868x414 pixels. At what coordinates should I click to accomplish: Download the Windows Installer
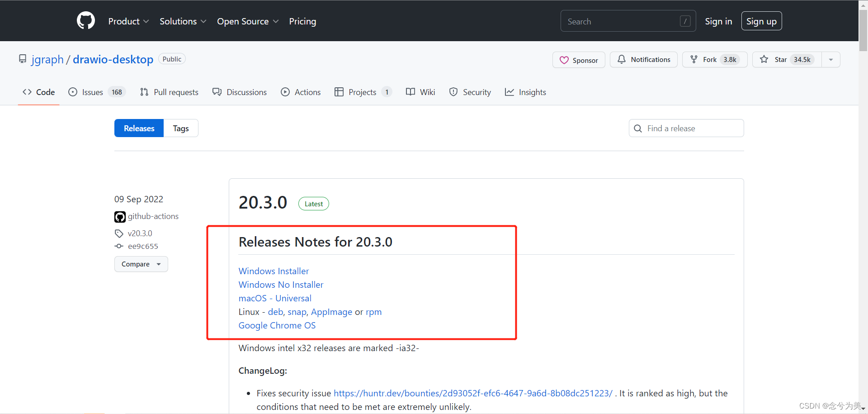click(274, 271)
